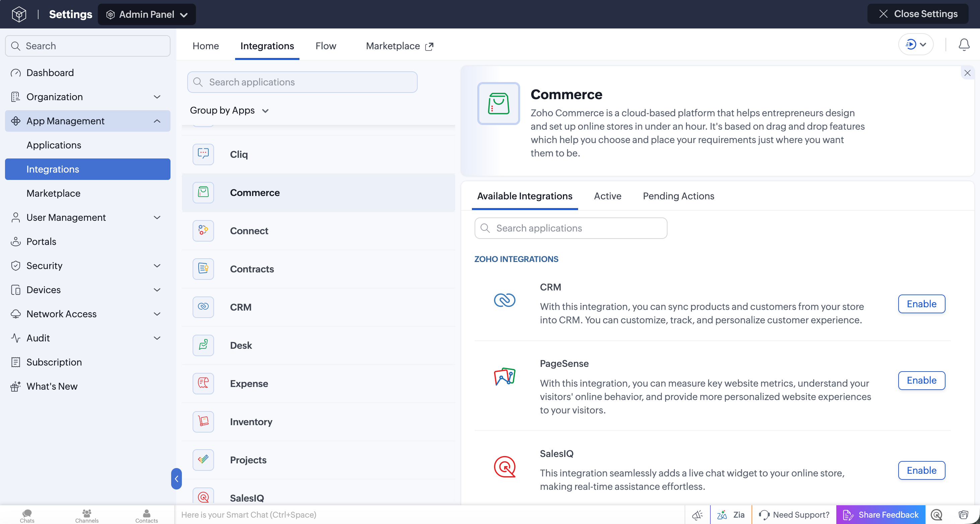Click the SalesIQ chat icon in bottom bar
Viewport: 980px width, 524px height.
point(936,515)
